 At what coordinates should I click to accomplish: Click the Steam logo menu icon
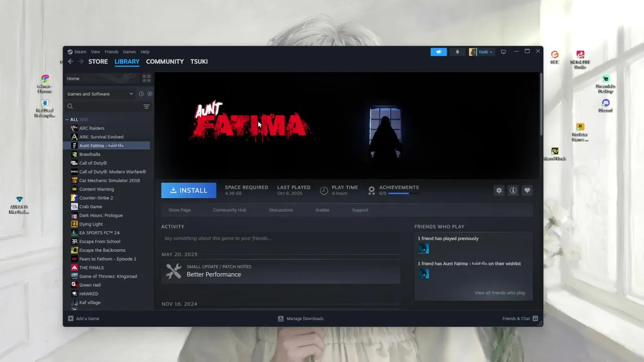[x=70, y=52]
